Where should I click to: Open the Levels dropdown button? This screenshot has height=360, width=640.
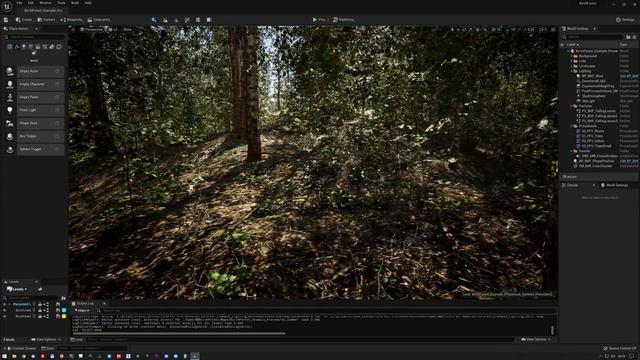(x=17, y=289)
